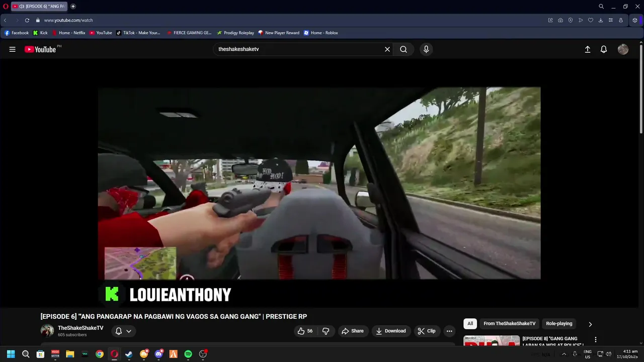Image resolution: width=644 pixels, height=362 pixels.
Task: Open the page edit pencil icon
Action: [x=550, y=20]
